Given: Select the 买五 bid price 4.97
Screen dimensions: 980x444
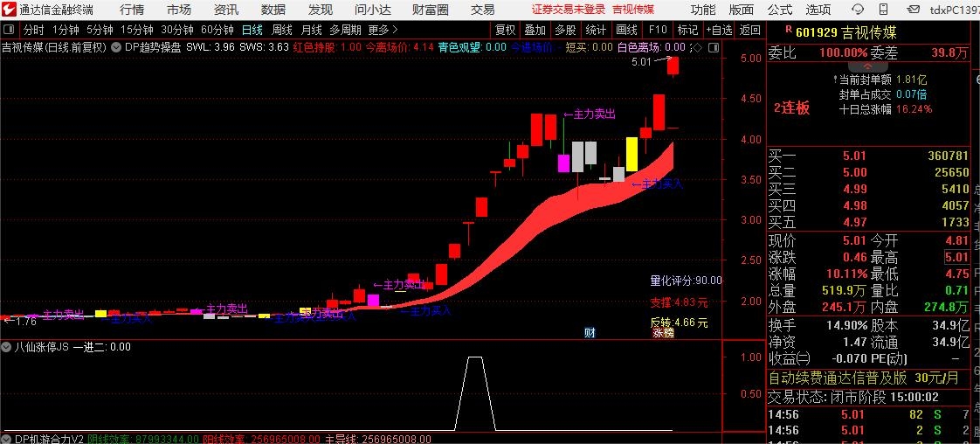Looking at the screenshot, I should pyautogui.click(x=855, y=222).
